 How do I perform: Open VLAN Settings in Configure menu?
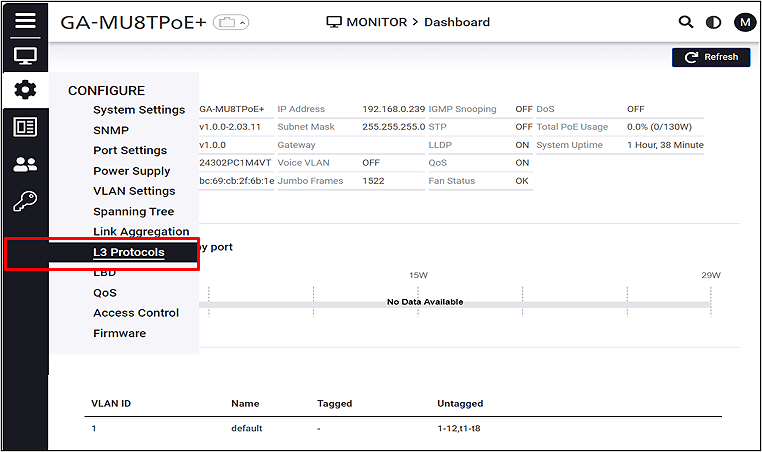134,191
